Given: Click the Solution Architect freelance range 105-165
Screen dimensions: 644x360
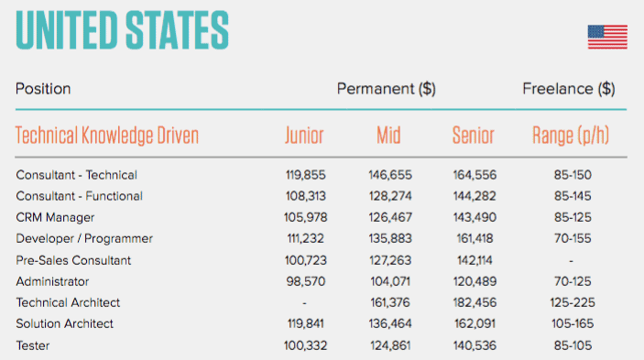Looking at the screenshot, I should point(573,324).
